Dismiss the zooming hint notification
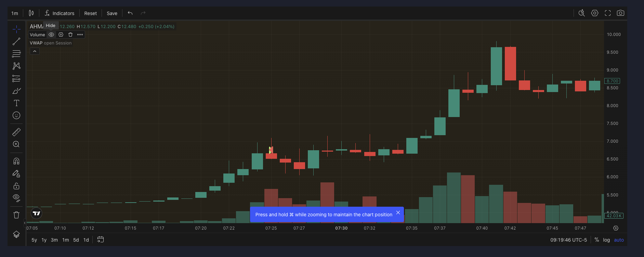Viewport: 644px width, 257px height. click(398, 213)
